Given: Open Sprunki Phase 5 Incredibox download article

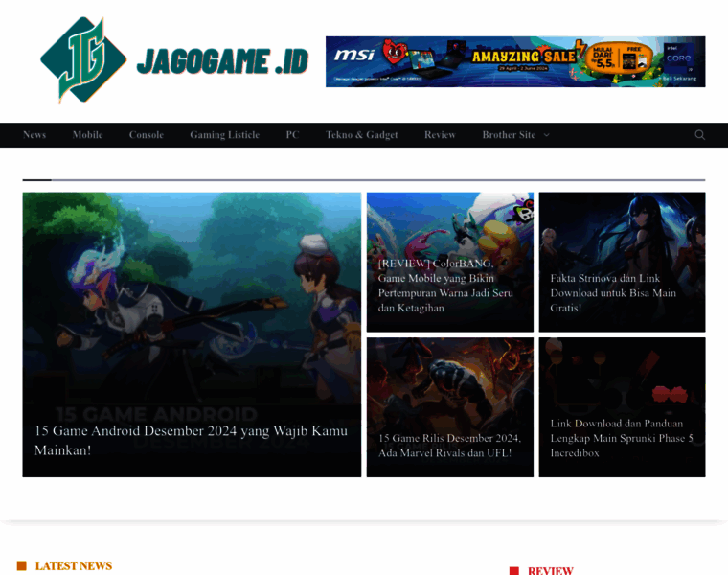Looking at the screenshot, I should (622, 438).
